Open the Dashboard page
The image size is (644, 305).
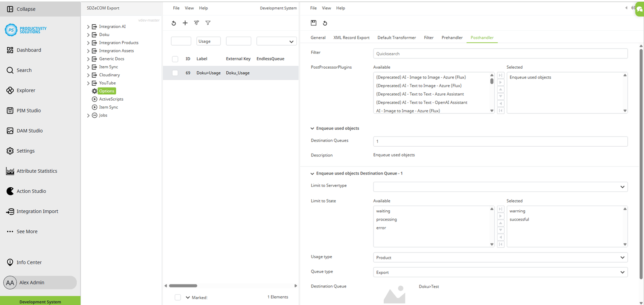(24, 50)
